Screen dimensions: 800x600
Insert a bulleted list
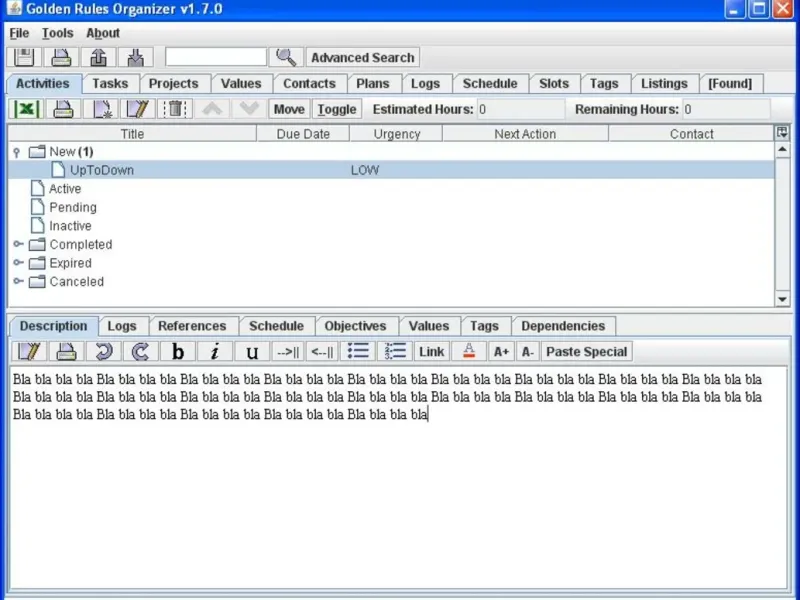[358, 352]
